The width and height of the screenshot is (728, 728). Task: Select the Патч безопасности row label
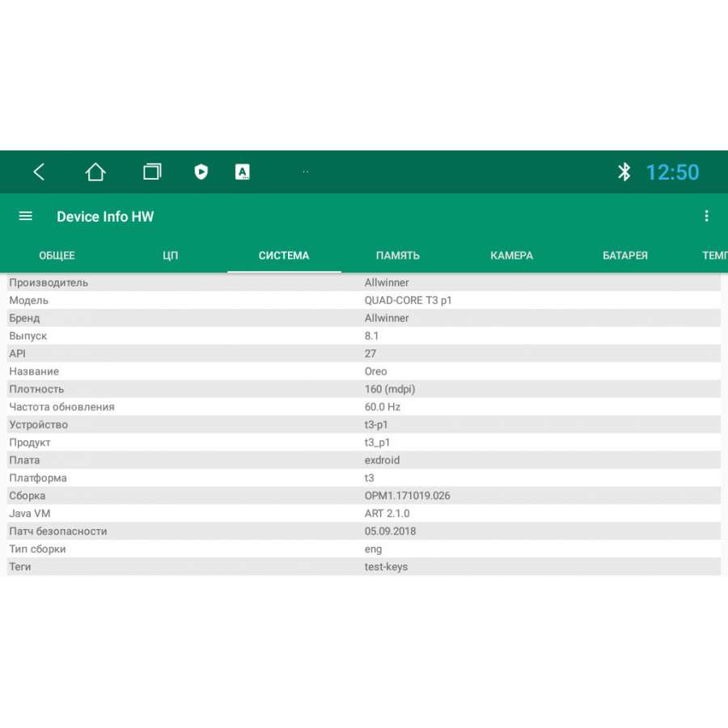tap(57, 531)
